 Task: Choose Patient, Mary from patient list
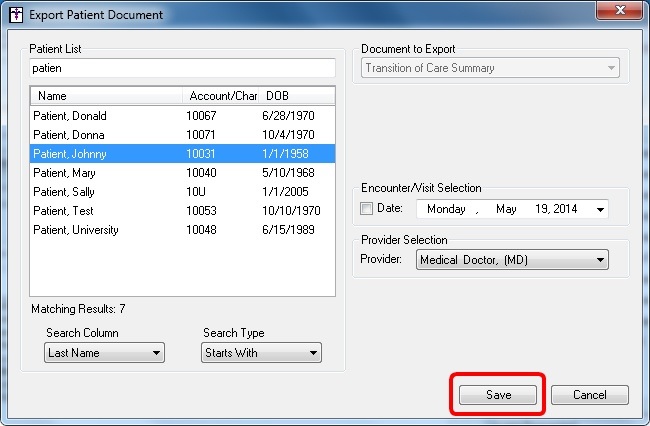[65, 173]
